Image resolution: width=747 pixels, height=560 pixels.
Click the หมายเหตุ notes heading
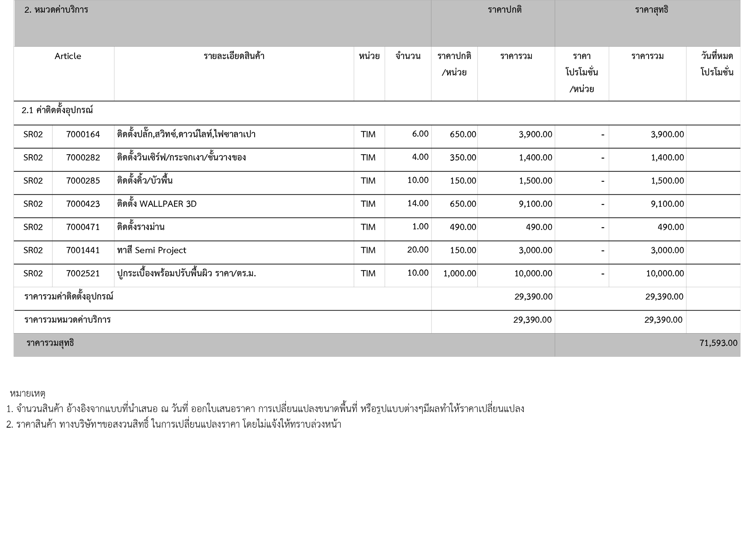[x=27, y=393]
